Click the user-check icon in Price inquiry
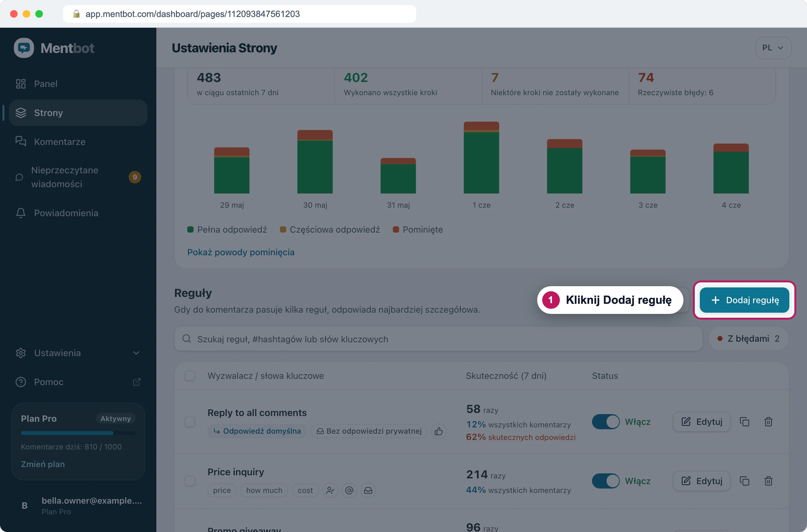Screen dimensions: 807x532 click(330, 490)
